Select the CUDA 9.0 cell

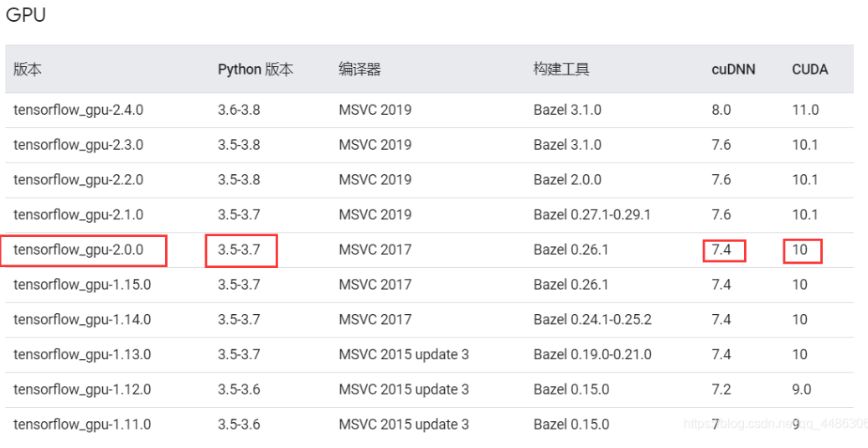(x=802, y=389)
